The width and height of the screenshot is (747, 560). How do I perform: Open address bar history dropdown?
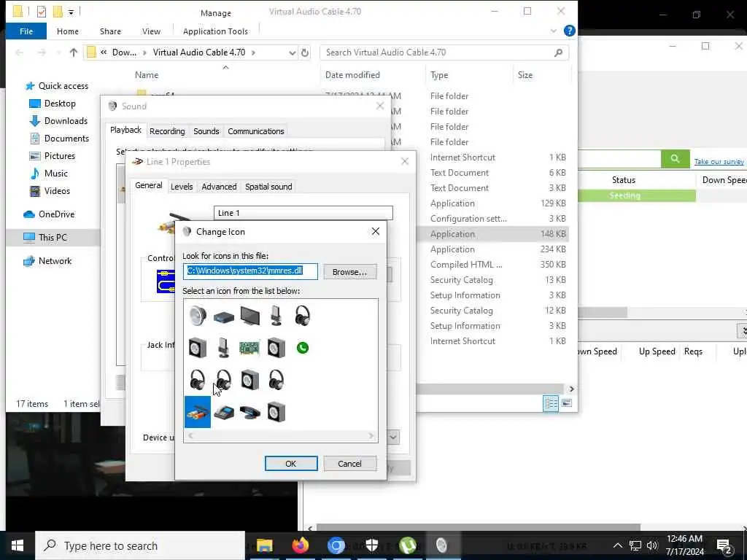292,52
